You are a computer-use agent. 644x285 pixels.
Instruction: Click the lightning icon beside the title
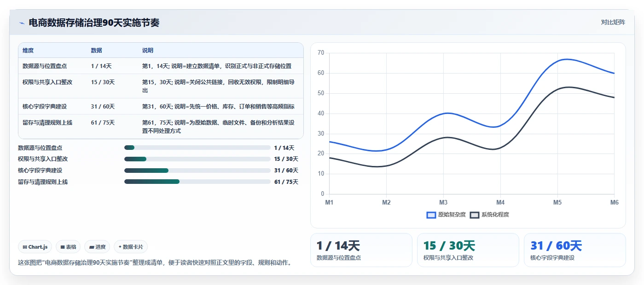tap(22, 23)
